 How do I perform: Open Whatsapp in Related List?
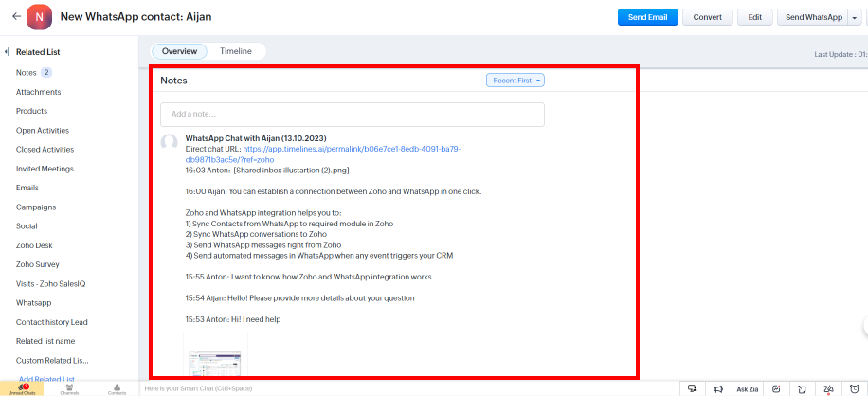tap(34, 303)
